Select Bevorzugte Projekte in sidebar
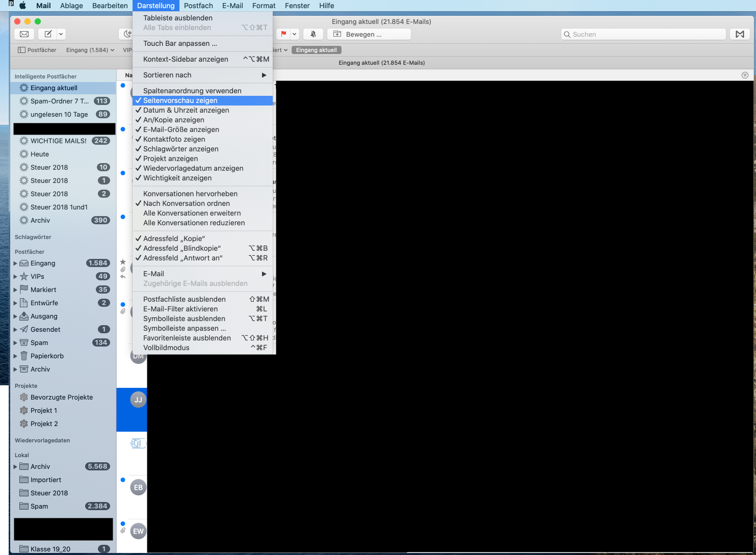Image resolution: width=756 pixels, height=555 pixels. (x=63, y=397)
